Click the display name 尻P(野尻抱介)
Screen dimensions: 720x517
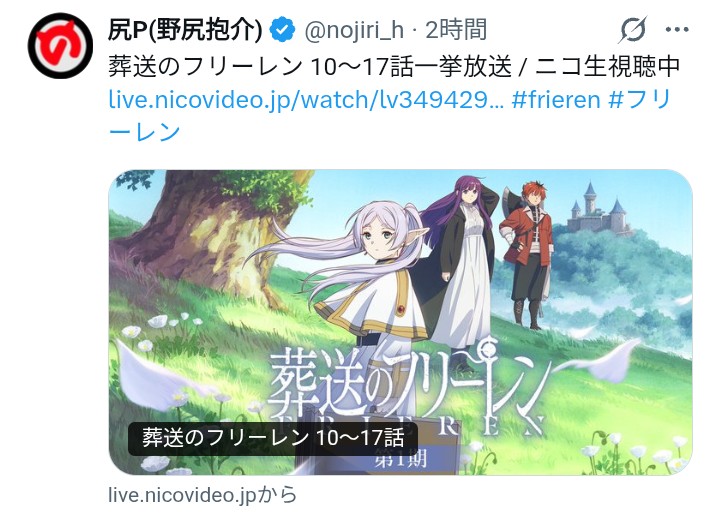pyautogui.click(x=185, y=30)
